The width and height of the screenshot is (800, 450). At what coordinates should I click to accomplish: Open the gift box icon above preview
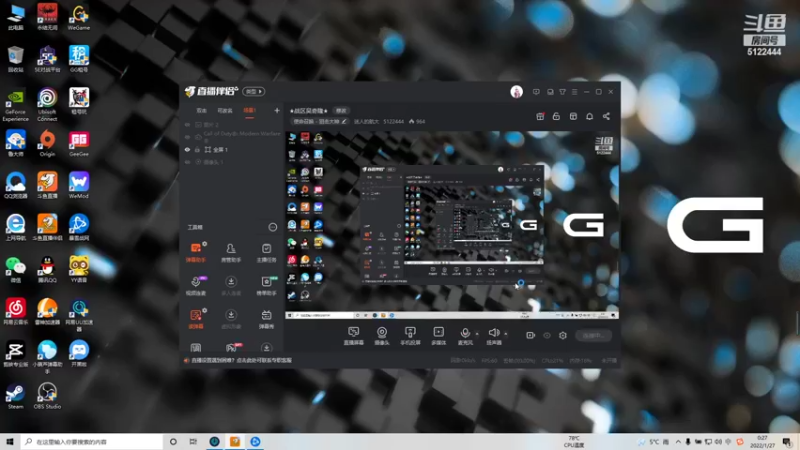(540, 116)
